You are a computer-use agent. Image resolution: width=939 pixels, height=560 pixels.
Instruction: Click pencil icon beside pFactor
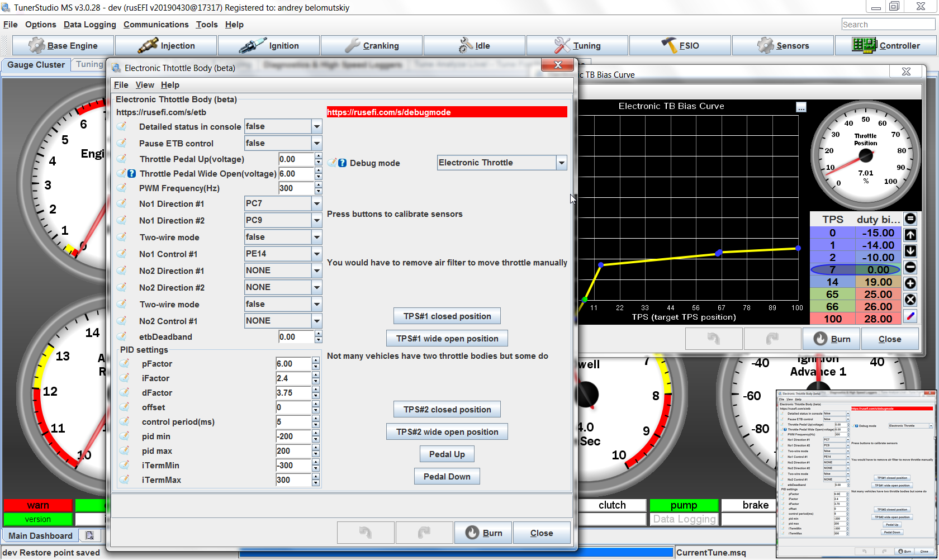[x=125, y=363]
